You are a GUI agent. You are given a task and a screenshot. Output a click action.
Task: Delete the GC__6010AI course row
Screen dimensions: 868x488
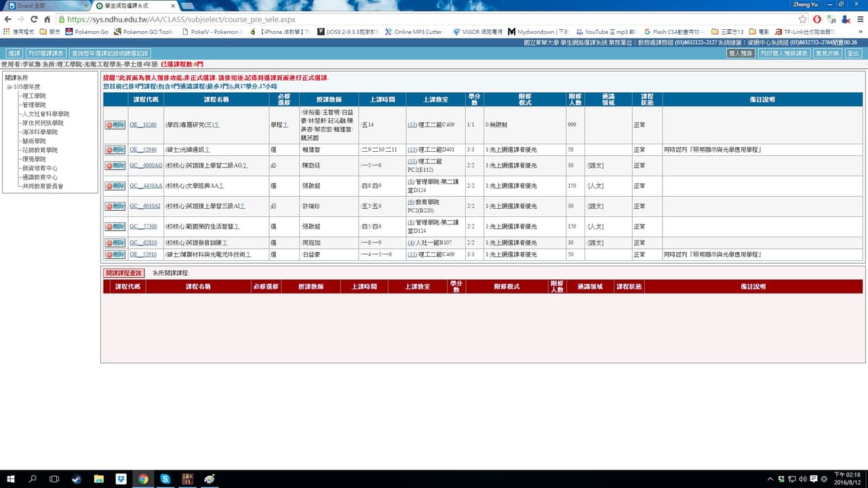[x=115, y=206]
